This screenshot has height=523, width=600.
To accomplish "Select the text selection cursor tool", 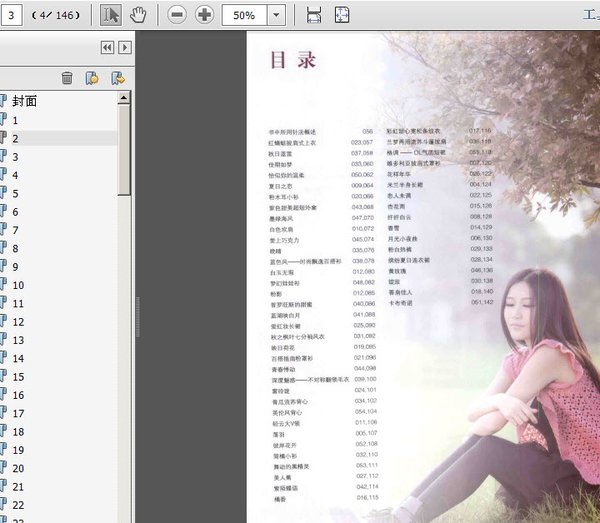I will 111,15.
